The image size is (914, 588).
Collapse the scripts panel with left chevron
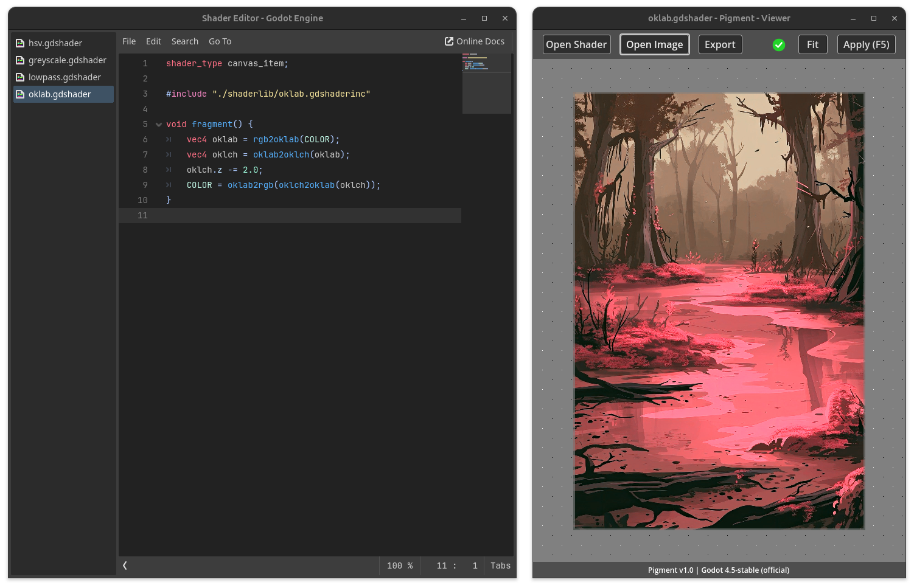[125, 566]
